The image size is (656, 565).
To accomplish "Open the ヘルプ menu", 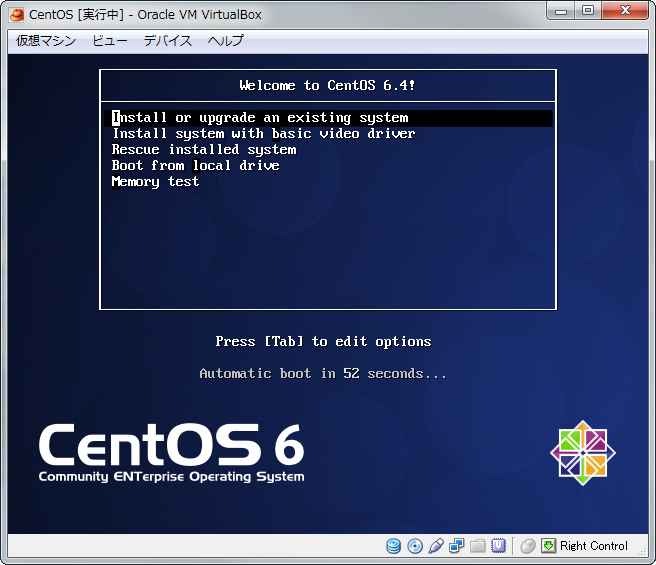I will 226,41.
